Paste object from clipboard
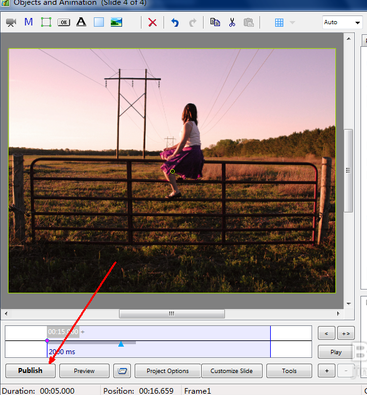The width and height of the screenshot is (367, 395). (249, 22)
